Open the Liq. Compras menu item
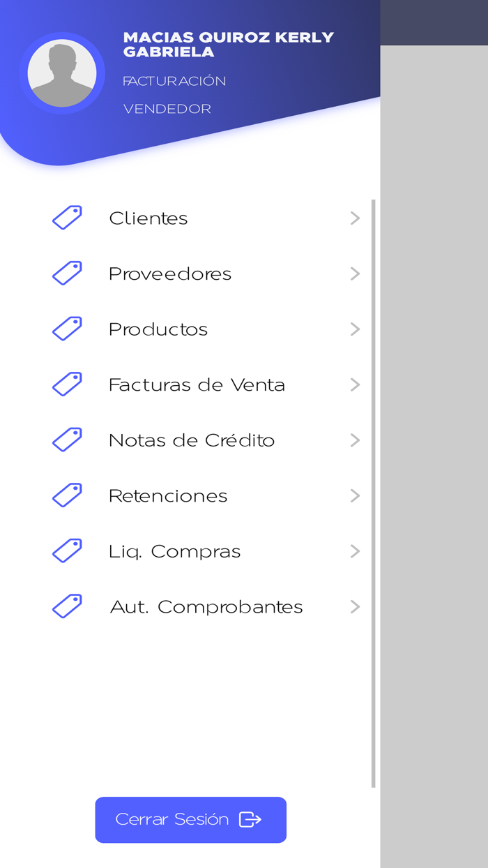This screenshot has width=488, height=868. (174, 551)
